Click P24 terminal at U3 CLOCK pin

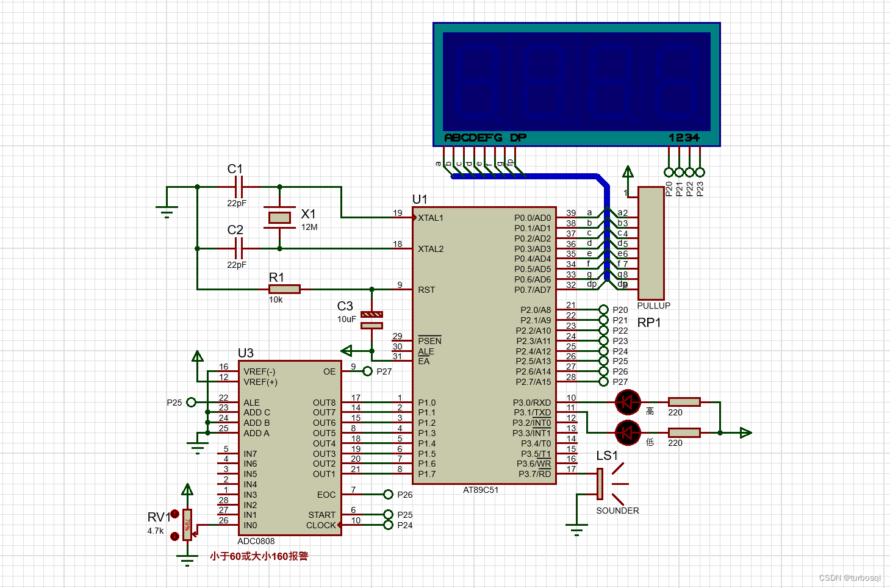[x=388, y=525]
